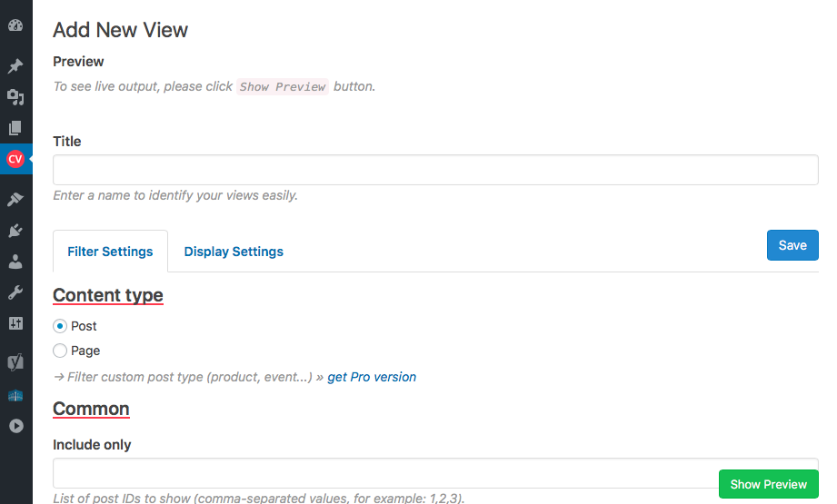Click into the Title input field

(x=435, y=170)
